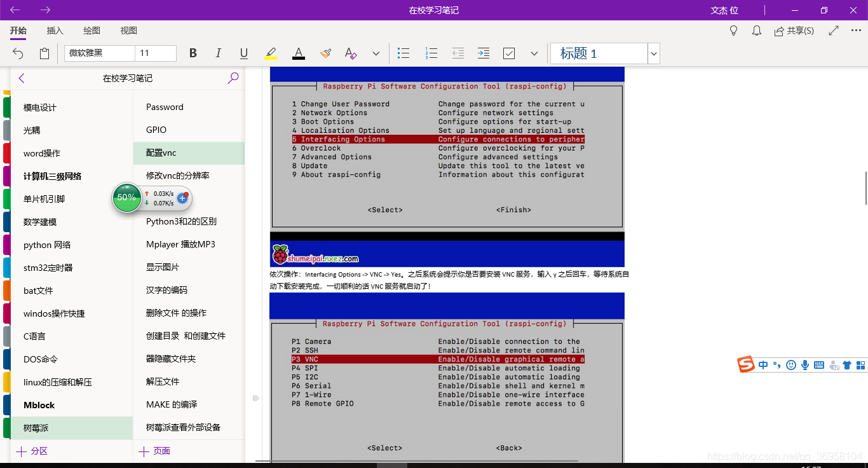Add a to-do checkbox tag
Screen dimensions: 868x468
509,53
